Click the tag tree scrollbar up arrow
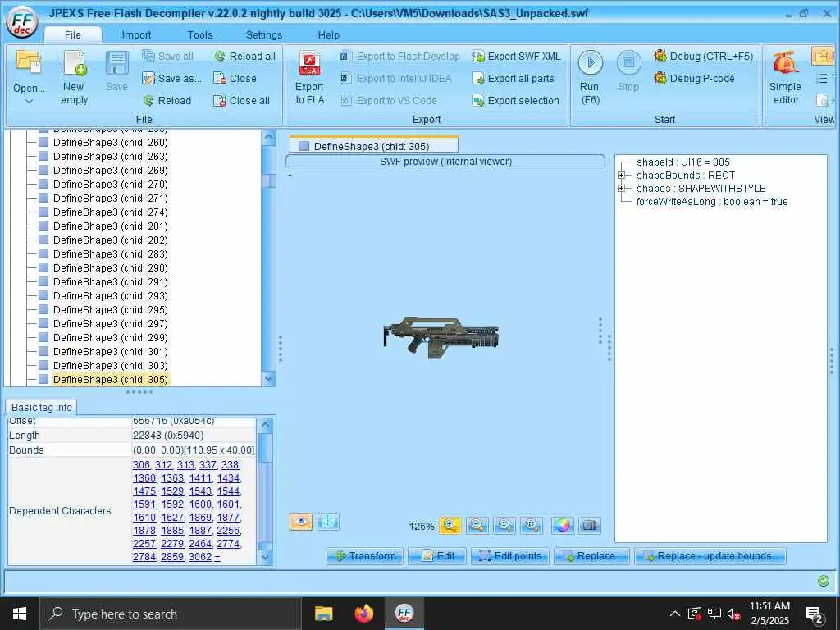The height and width of the screenshot is (630, 840). 268,138
